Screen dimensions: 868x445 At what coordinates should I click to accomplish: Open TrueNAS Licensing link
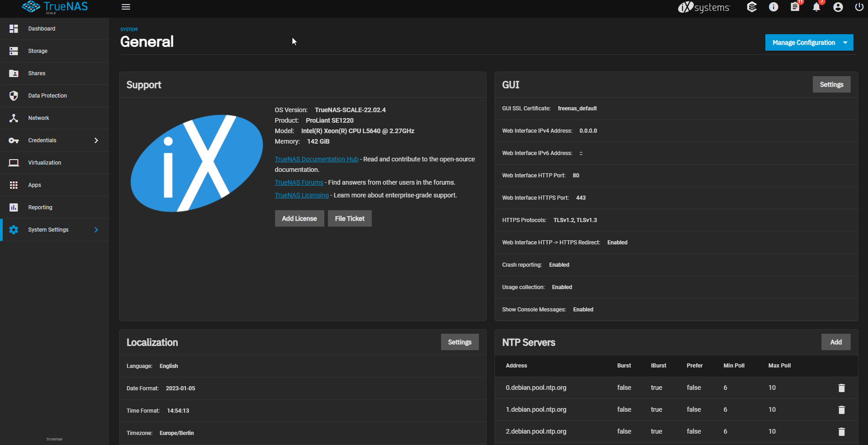coord(301,195)
